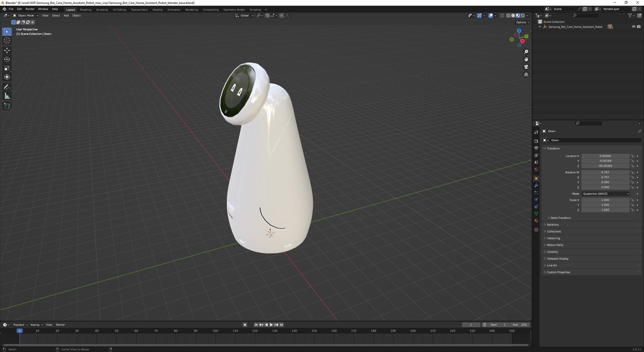
Task: Activate the Move tool
Action: [x=7, y=50]
